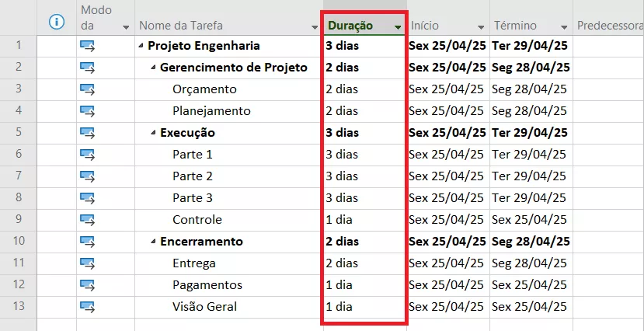Image resolution: width=644 pixels, height=331 pixels.
Task: Select row number 9 header
Action: (x=18, y=220)
